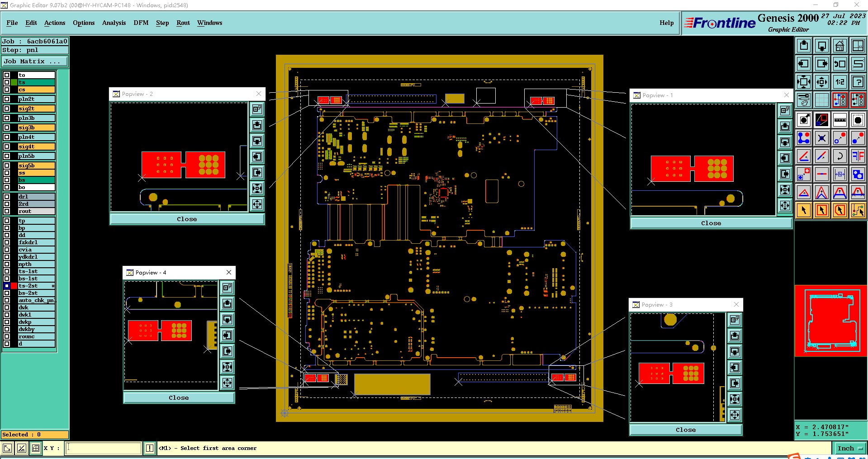Select the rectangle area selection tool

[822, 210]
